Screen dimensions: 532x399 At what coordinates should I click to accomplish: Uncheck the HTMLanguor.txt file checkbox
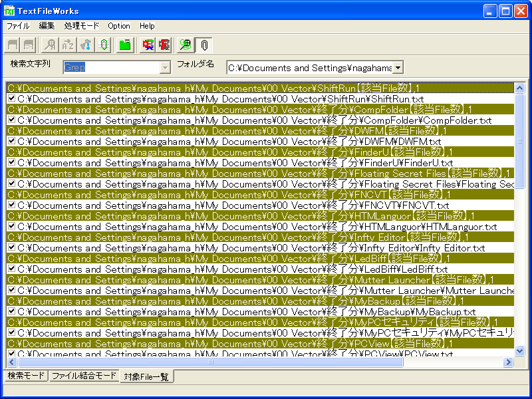[11, 226]
